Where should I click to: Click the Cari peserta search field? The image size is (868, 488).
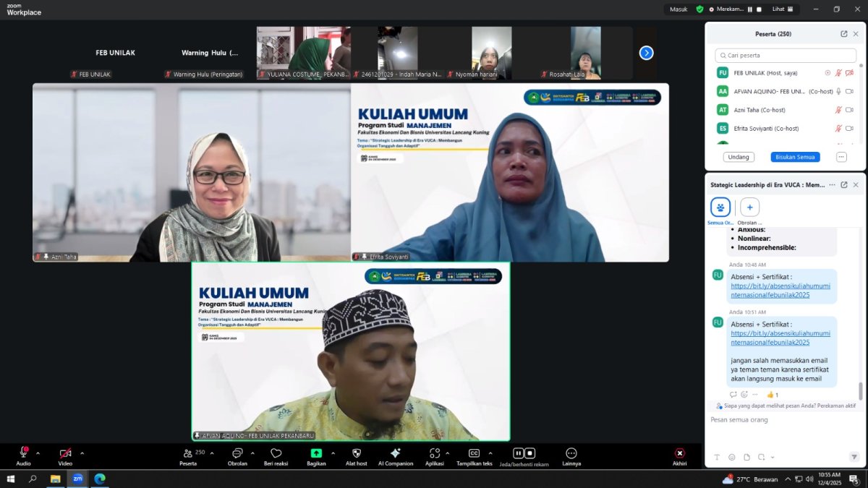coord(786,55)
